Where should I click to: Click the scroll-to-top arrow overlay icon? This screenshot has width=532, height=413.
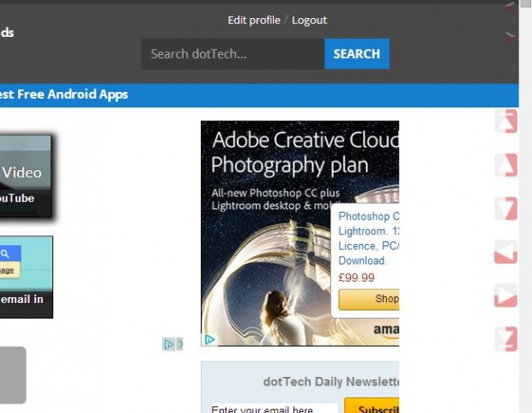click(506, 121)
